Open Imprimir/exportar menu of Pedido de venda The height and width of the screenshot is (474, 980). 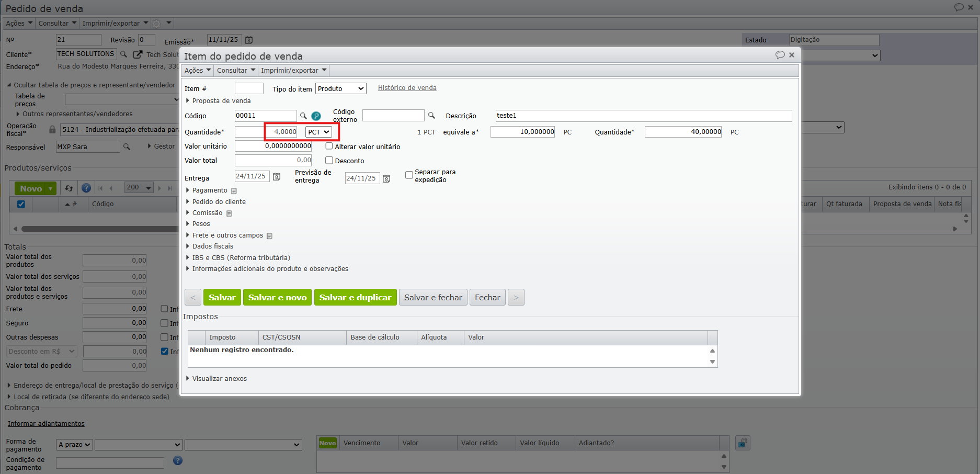tap(115, 24)
